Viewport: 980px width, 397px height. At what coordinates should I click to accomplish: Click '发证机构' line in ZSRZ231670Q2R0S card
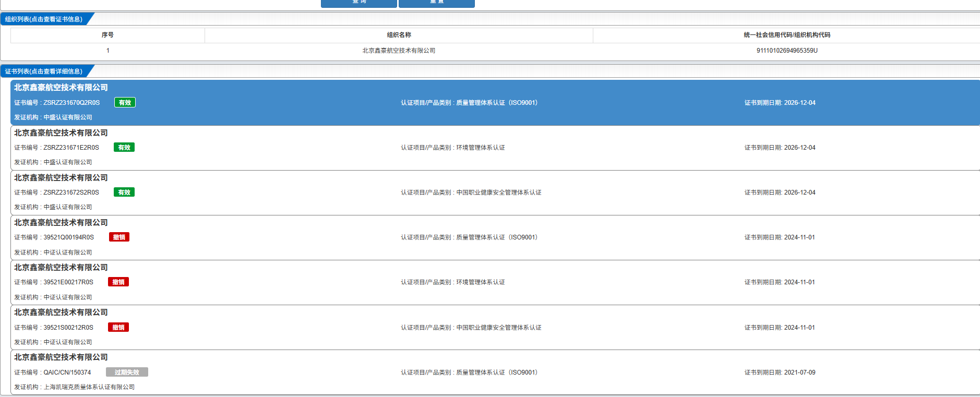53,117
